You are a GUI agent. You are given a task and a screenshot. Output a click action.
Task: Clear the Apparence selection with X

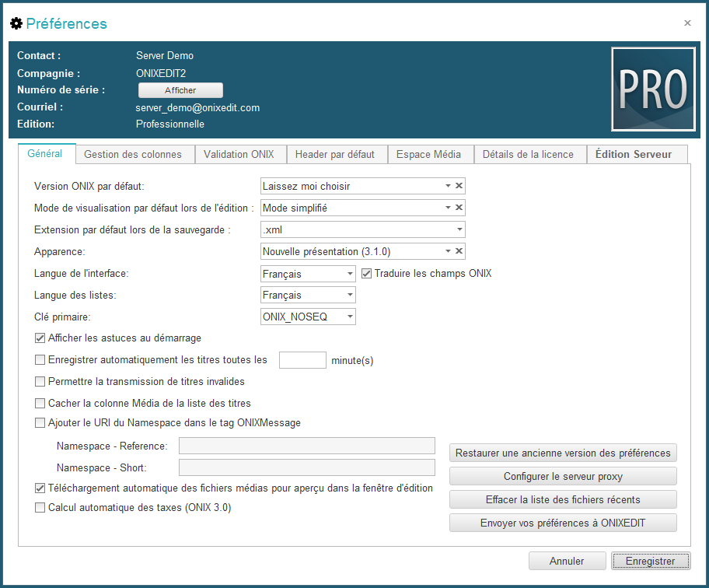click(x=459, y=251)
